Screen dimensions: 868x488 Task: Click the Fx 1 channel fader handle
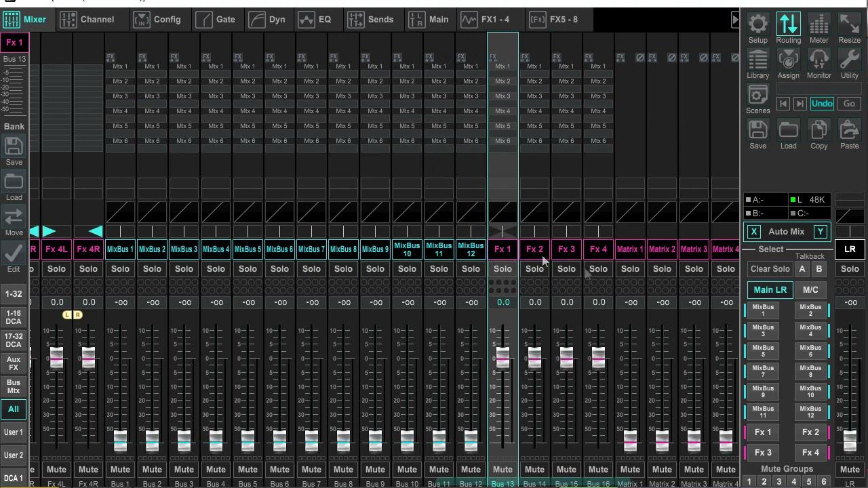pyautogui.click(x=502, y=357)
